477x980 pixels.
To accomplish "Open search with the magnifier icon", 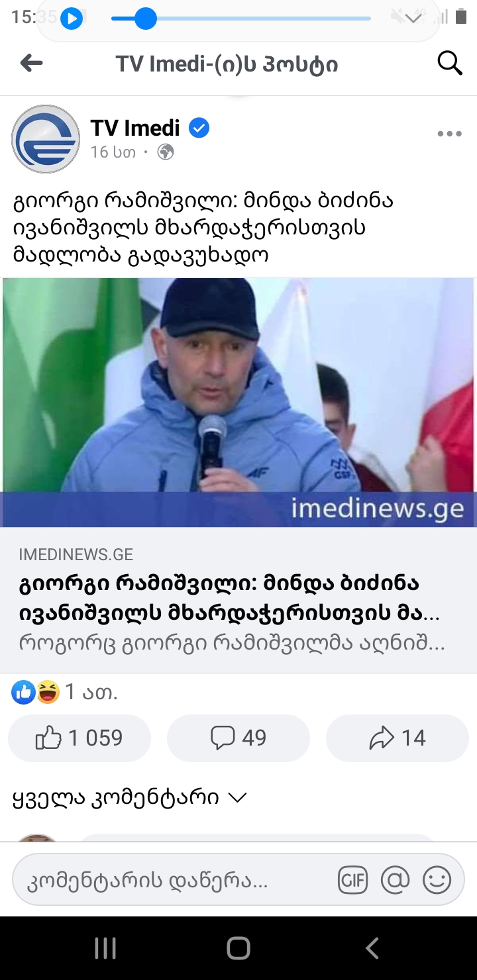I will (x=450, y=64).
